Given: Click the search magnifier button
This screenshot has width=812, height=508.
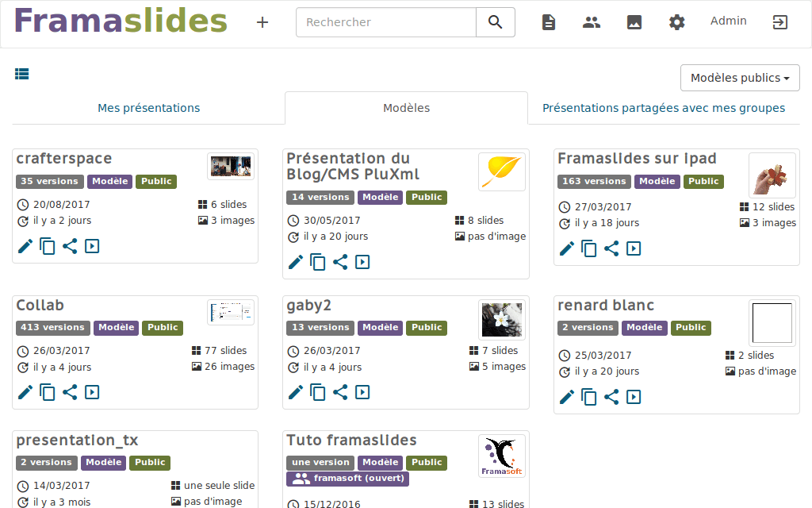Looking at the screenshot, I should click(496, 22).
